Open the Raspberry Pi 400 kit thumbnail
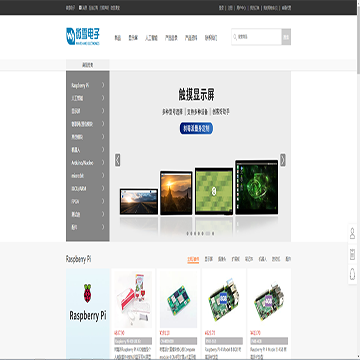360x360 pixels. pos(133,299)
